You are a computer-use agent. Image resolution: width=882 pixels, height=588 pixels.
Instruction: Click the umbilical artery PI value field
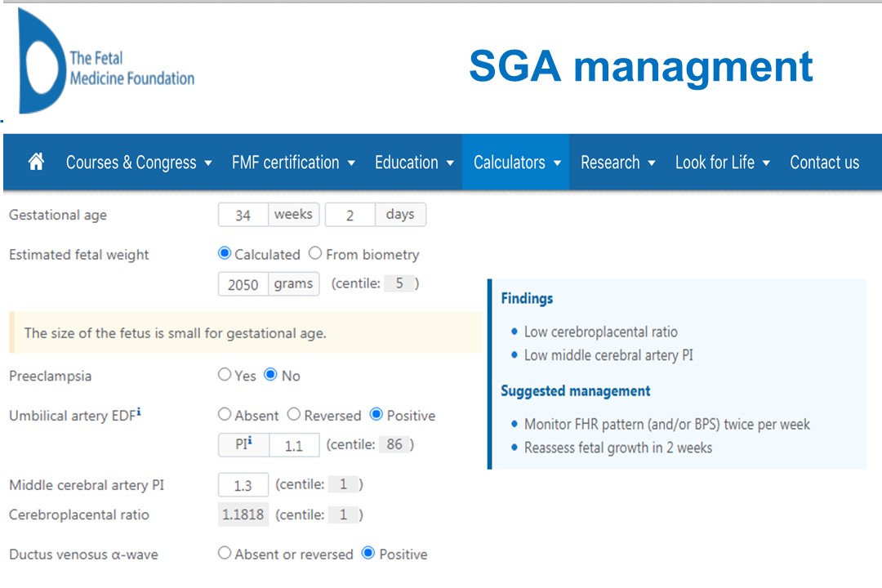[294, 446]
